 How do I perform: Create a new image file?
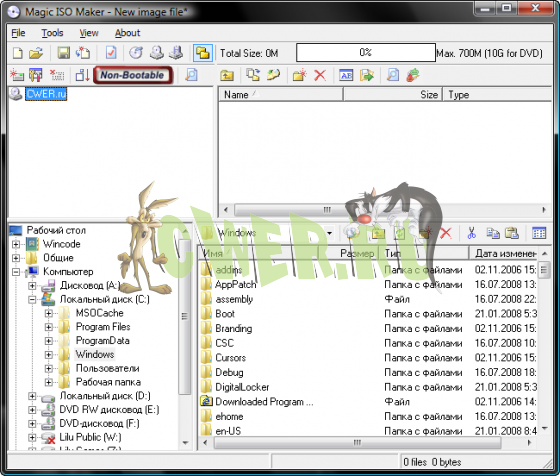tap(18, 53)
